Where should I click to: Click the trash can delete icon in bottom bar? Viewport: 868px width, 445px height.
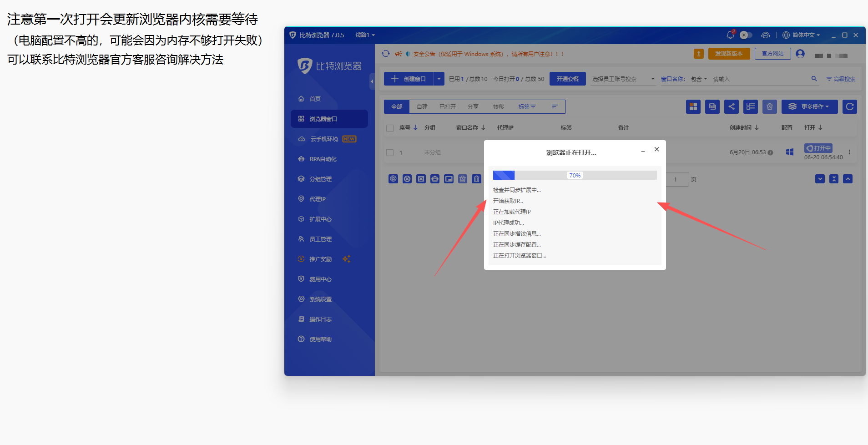[476, 179]
